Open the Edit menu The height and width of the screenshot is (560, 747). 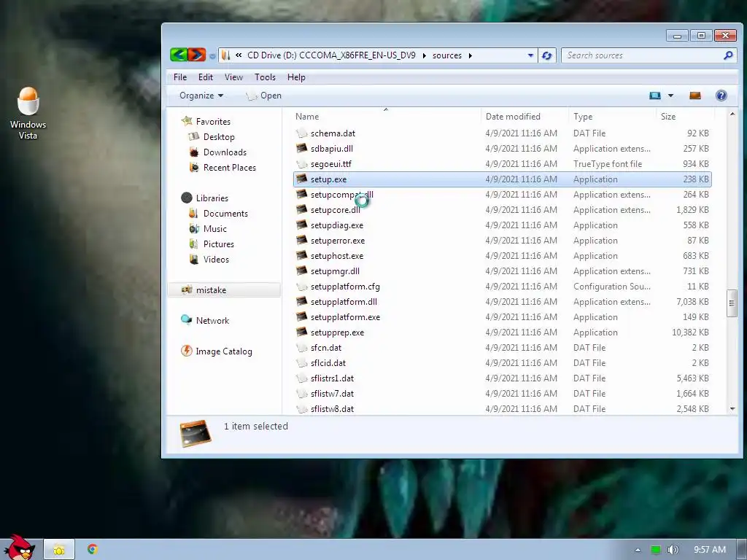(x=205, y=77)
